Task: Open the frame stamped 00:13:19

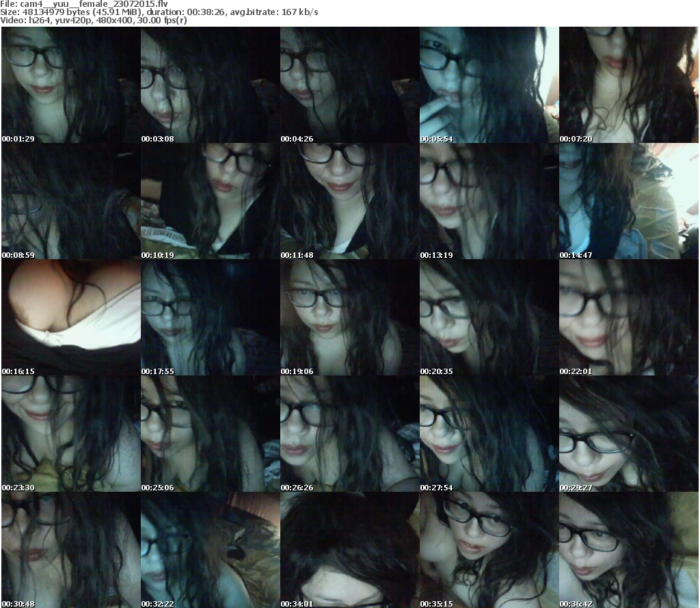Action: click(489, 201)
